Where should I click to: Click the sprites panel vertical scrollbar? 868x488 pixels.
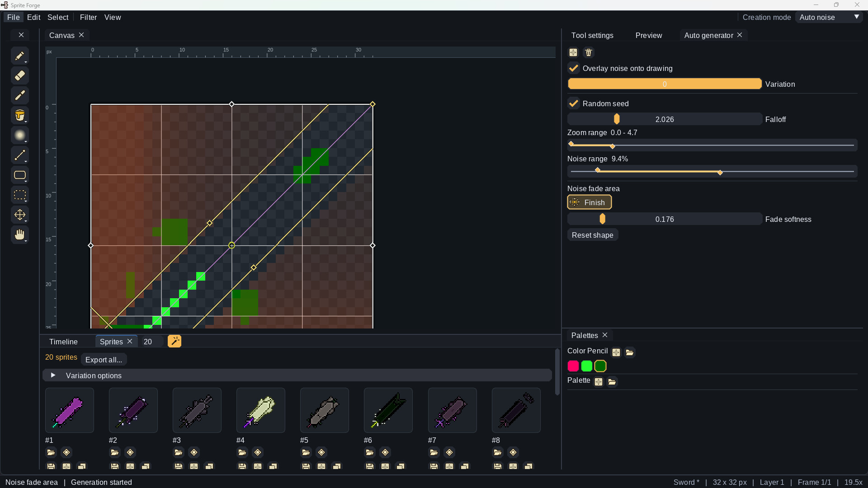[x=557, y=373]
